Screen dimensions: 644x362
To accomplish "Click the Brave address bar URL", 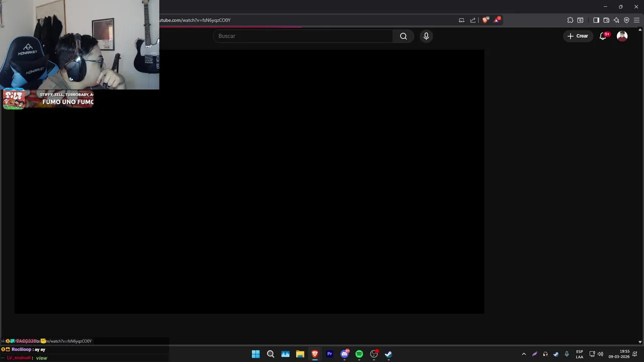I will coord(195,20).
